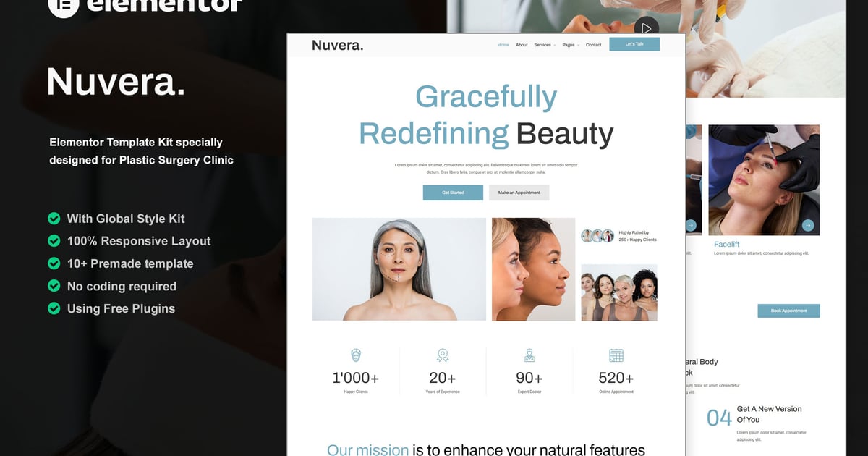Open the About menu item
Screen dimensions: 868x456
click(522, 45)
